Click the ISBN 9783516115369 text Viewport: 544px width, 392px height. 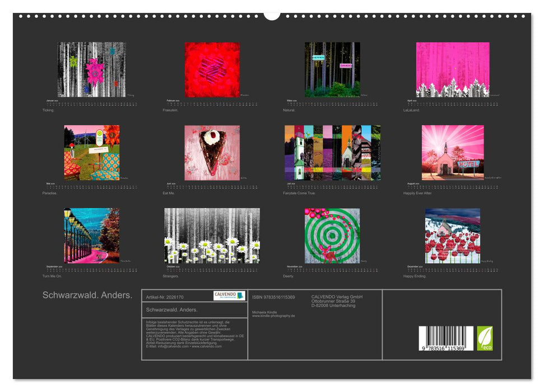(273, 297)
